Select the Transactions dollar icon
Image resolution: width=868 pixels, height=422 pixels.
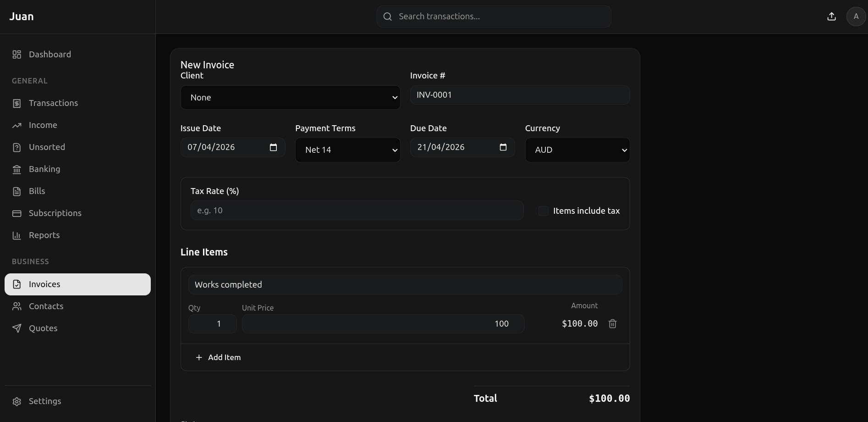pos(17,103)
